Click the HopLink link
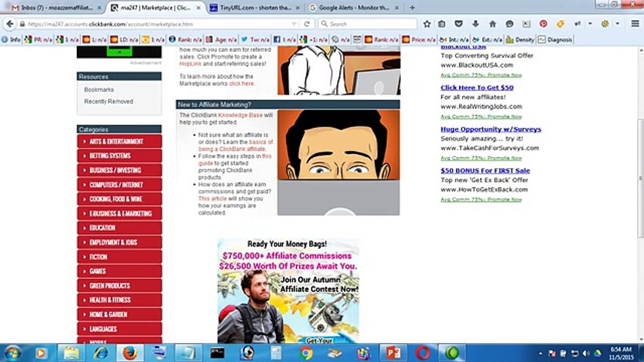The height and width of the screenshot is (362, 644). pos(190,64)
